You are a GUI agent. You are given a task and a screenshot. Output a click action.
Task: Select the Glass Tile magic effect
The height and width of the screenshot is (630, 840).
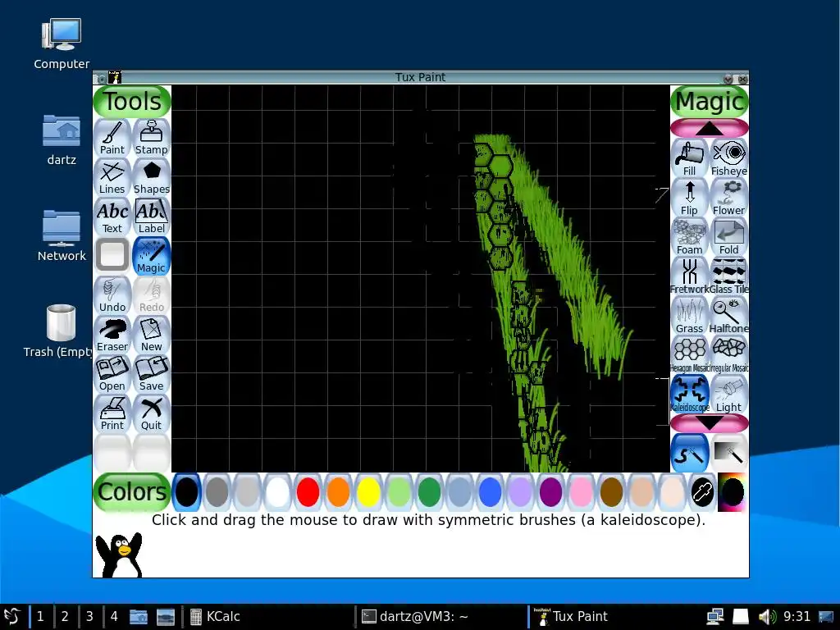(x=728, y=276)
